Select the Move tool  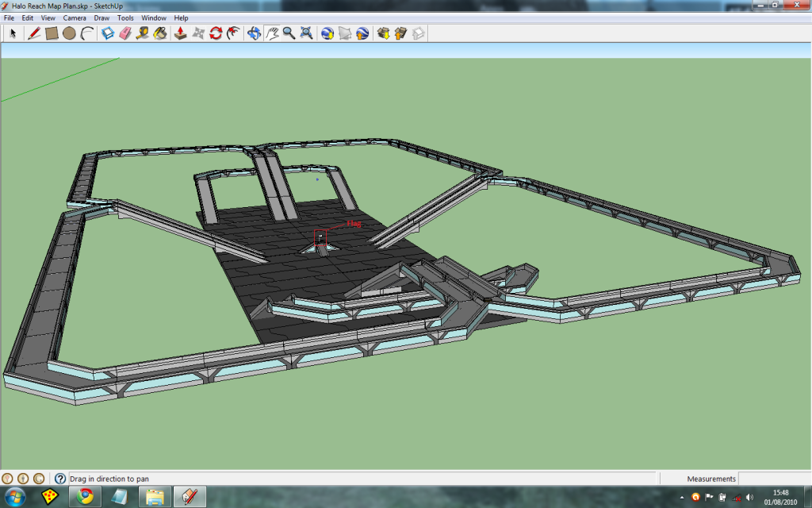198,33
